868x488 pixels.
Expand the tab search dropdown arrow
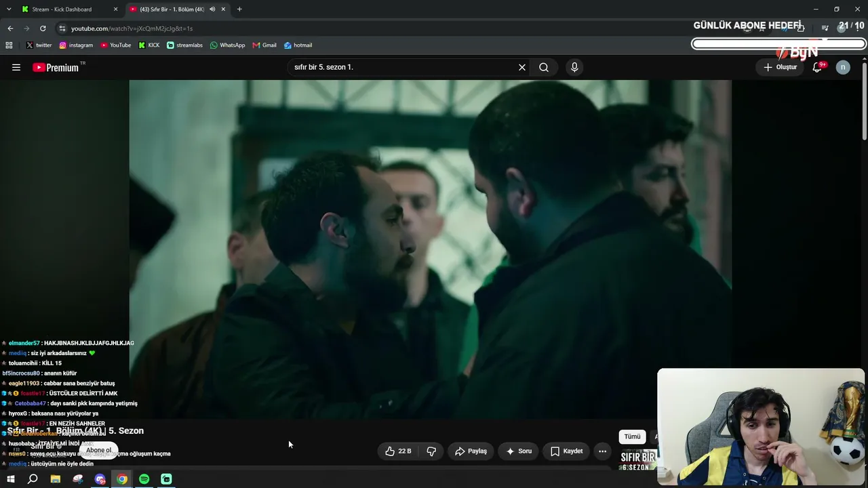[x=9, y=9]
